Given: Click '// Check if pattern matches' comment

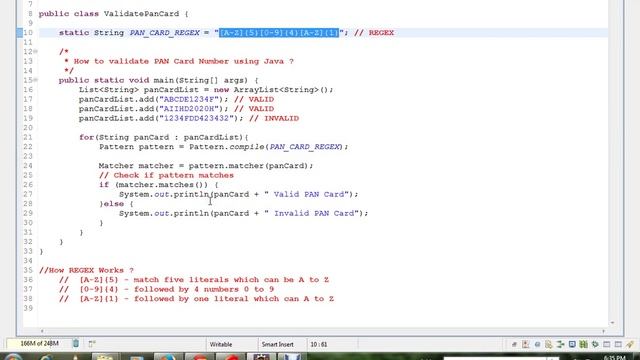Looking at the screenshot, I should pyautogui.click(x=167, y=175).
